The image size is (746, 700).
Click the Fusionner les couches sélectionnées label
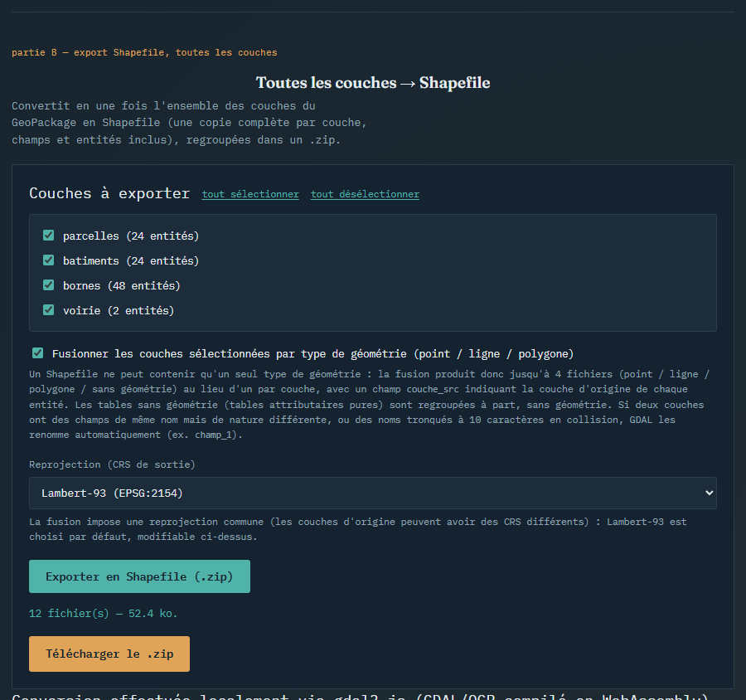(312, 354)
